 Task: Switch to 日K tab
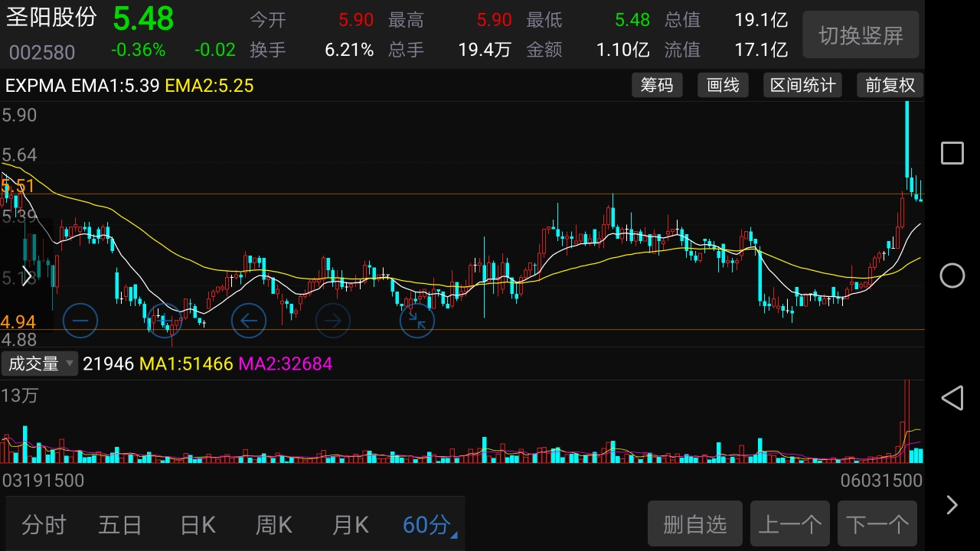[x=198, y=525]
